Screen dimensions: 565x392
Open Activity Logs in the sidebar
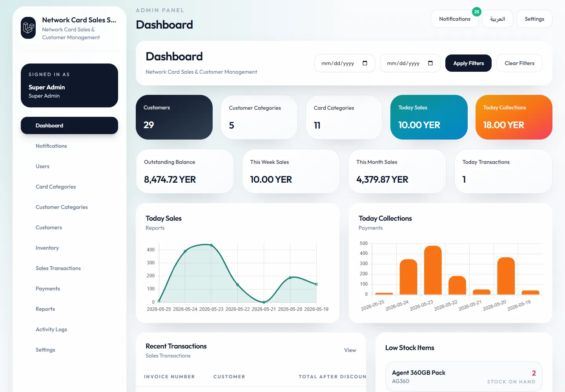point(69,329)
